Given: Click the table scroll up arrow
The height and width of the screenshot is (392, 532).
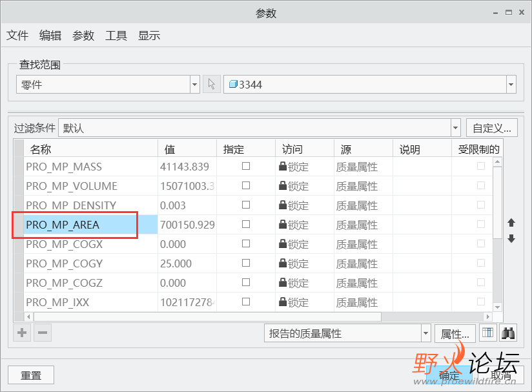Looking at the screenshot, I should click(497, 161).
